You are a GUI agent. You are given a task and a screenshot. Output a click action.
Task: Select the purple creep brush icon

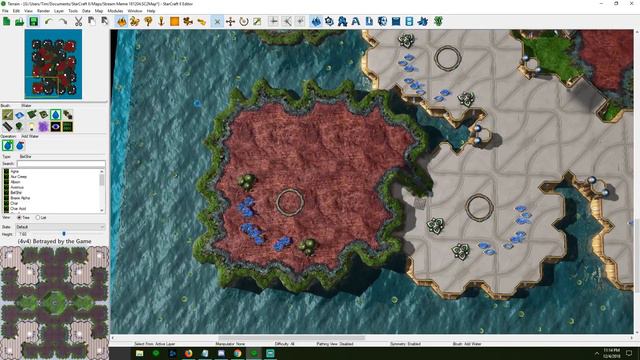tap(43, 127)
